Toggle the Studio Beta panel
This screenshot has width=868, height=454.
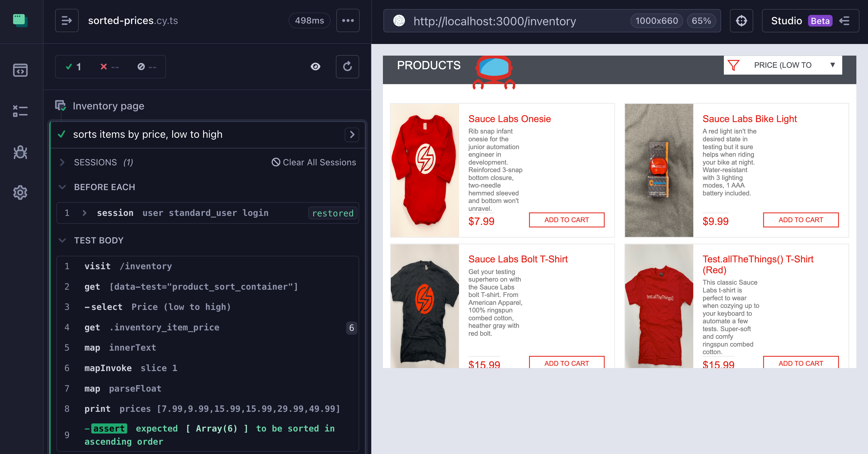pyautogui.click(x=810, y=21)
